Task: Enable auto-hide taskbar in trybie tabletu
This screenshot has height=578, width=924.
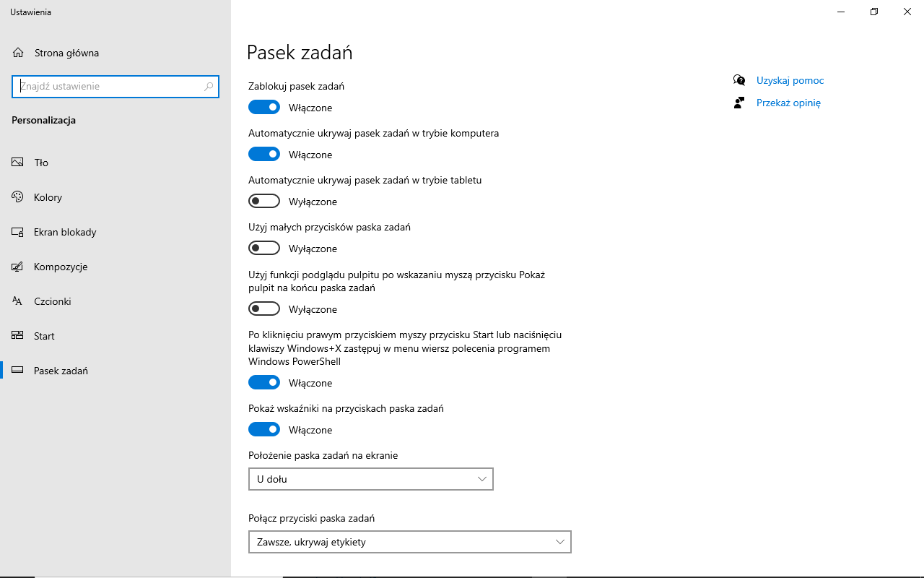Action: 264,202
